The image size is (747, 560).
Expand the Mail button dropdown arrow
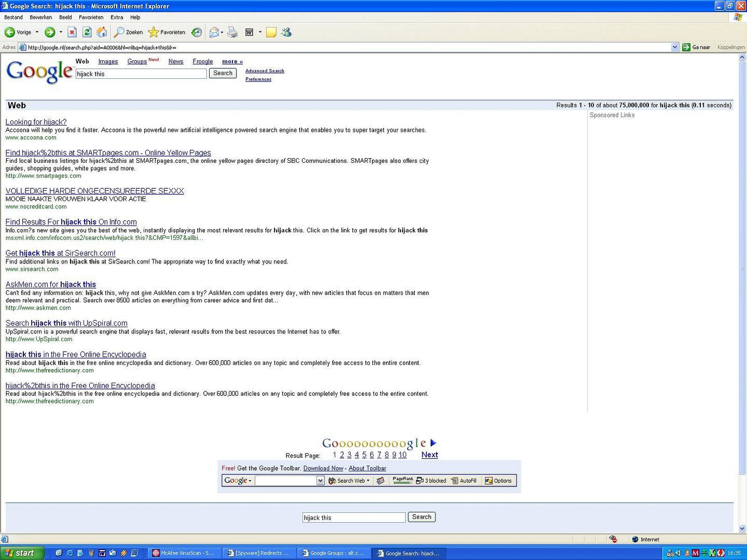(x=222, y=32)
